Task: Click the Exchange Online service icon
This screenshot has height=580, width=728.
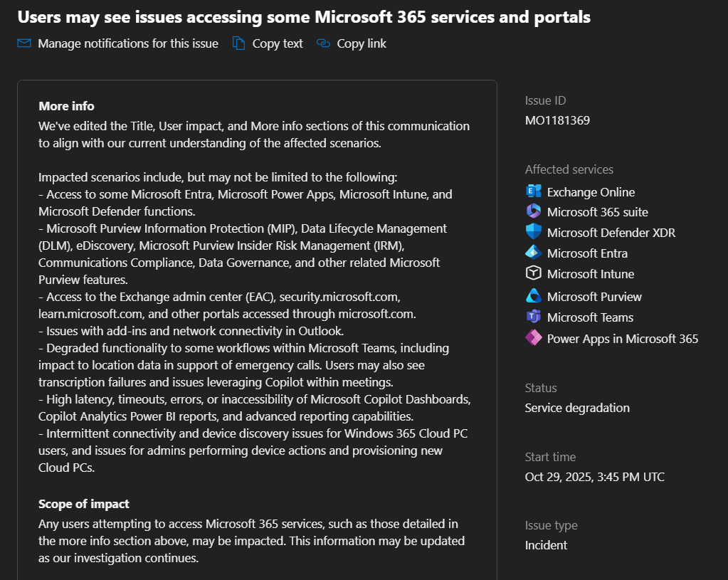Action: coord(534,191)
